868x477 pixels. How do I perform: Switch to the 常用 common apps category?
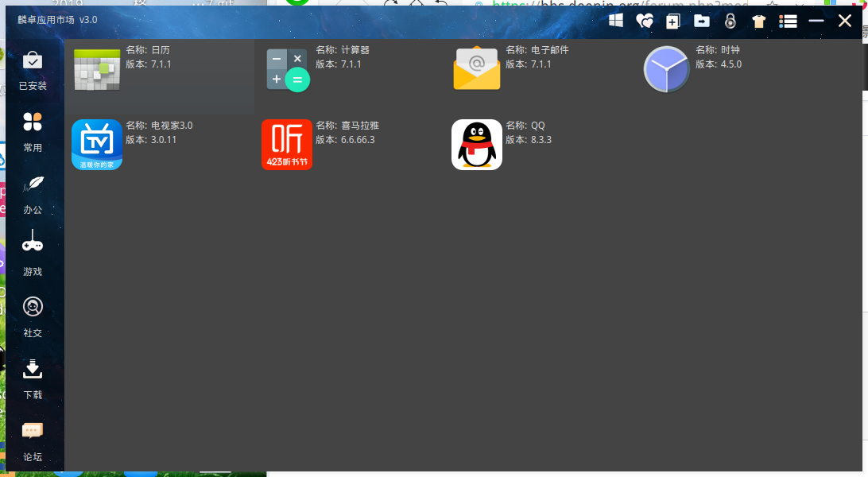[x=33, y=132]
